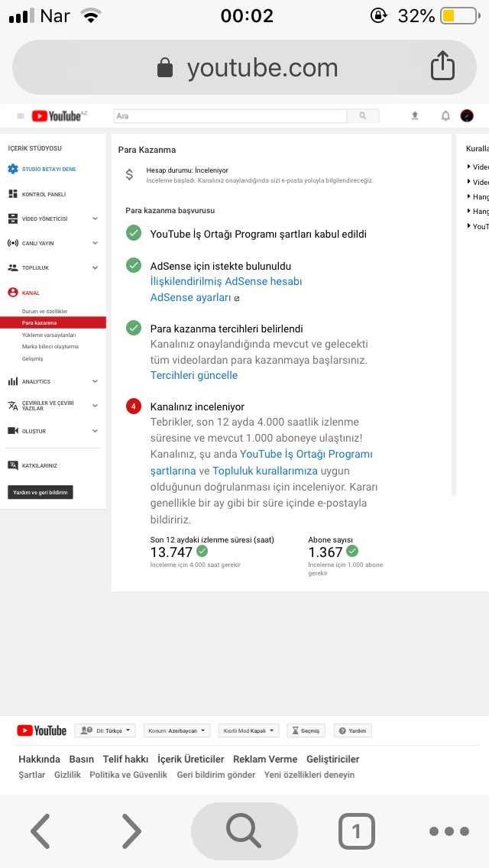Viewport: 489px width, 868px height.
Task: Select the Para kazanma menu item
Action: pos(53,322)
